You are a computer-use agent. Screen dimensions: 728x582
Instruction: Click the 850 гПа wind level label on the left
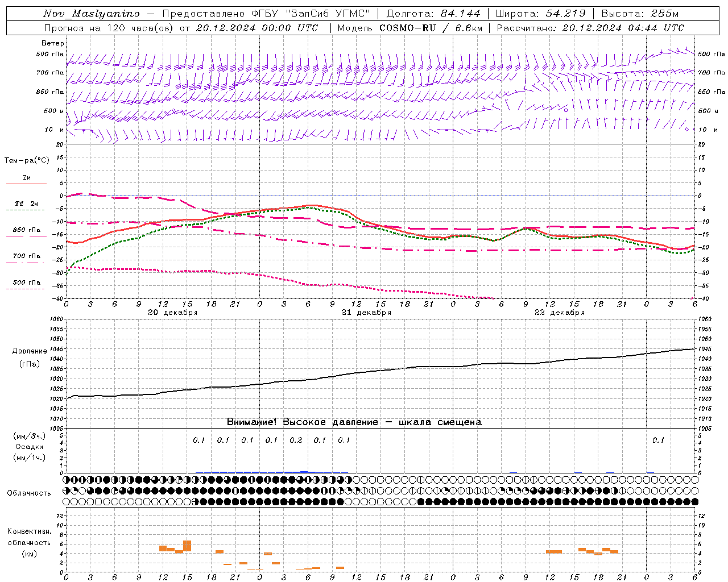pos(50,92)
